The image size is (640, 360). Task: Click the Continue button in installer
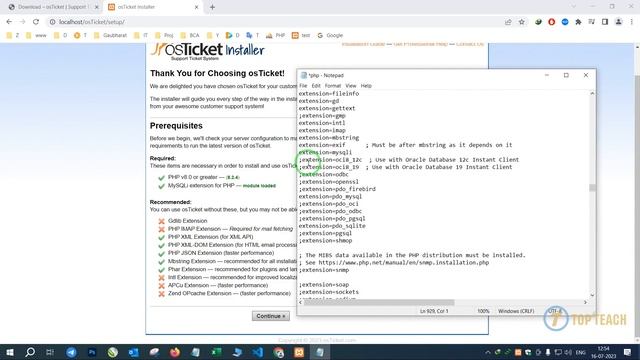pos(271,316)
